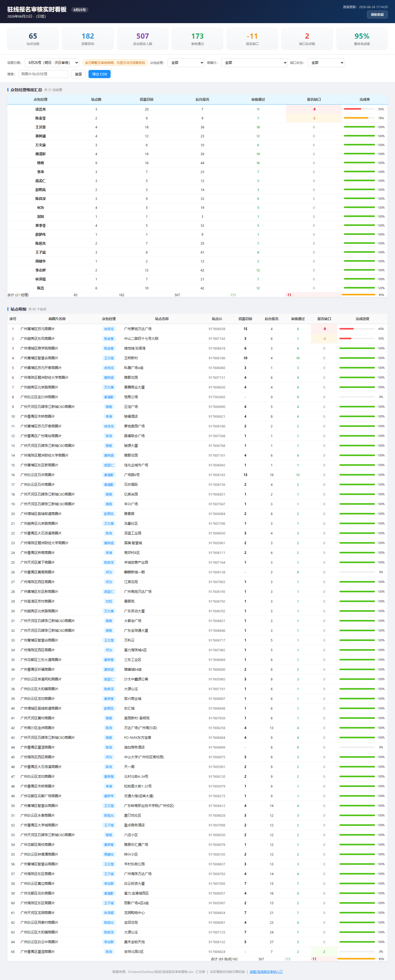Open the 视图日期 date dropdown

pyautogui.click(x=52, y=63)
